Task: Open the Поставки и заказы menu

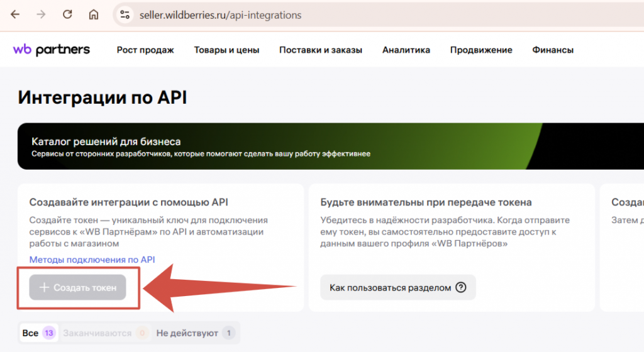Action: coord(321,50)
